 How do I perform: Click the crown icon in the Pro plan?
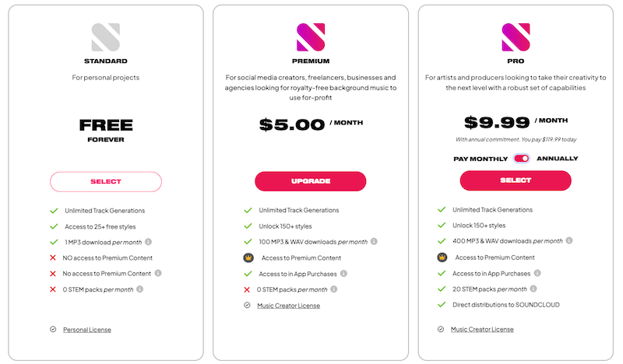click(x=442, y=257)
